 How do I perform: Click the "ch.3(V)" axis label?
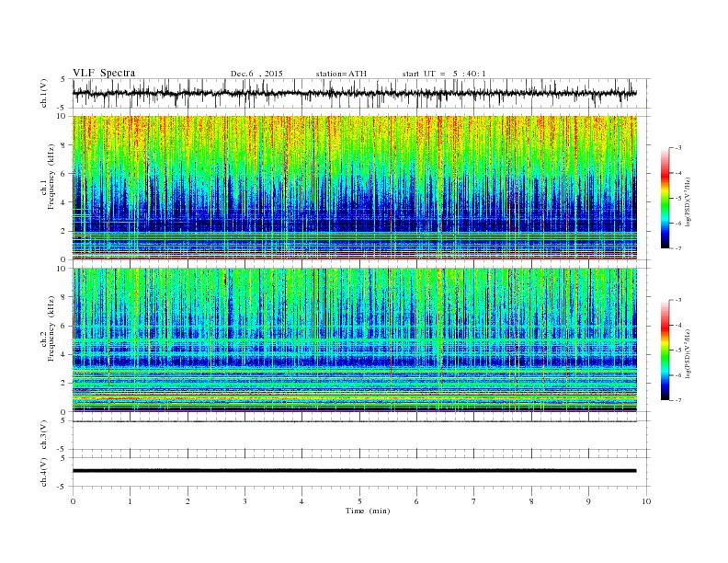tap(44, 435)
